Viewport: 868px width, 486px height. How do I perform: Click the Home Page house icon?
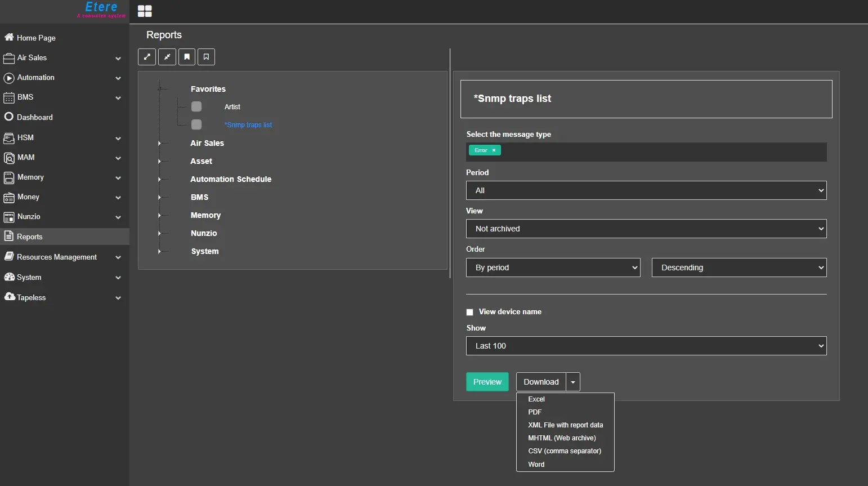point(9,37)
